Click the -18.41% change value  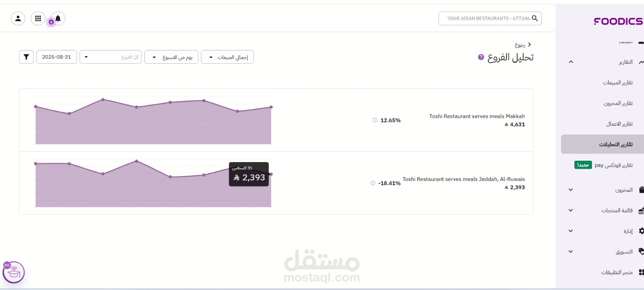(389, 183)
